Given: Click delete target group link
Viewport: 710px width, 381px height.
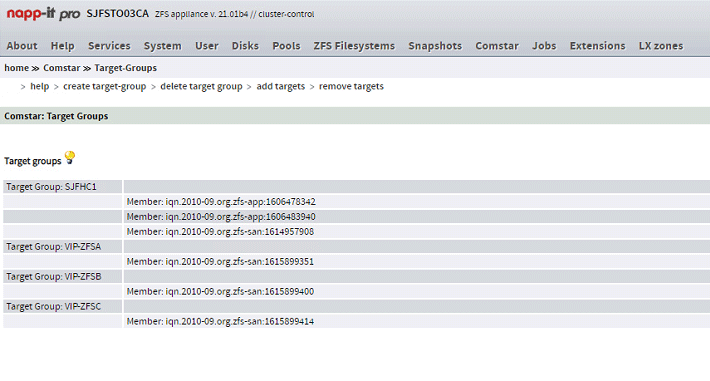Looking at the screenshot, I should (201, 86).
